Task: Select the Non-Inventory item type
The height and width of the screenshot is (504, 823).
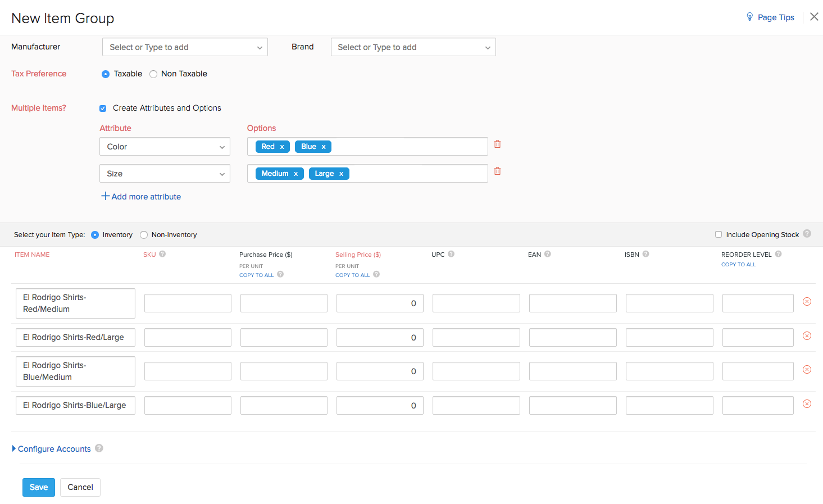Action: click(x=143, y=234)
